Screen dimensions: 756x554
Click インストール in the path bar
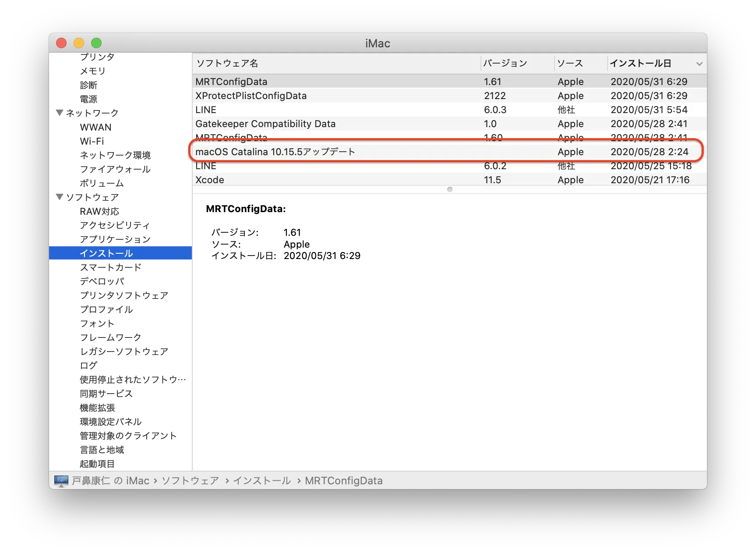click(262, 481)
